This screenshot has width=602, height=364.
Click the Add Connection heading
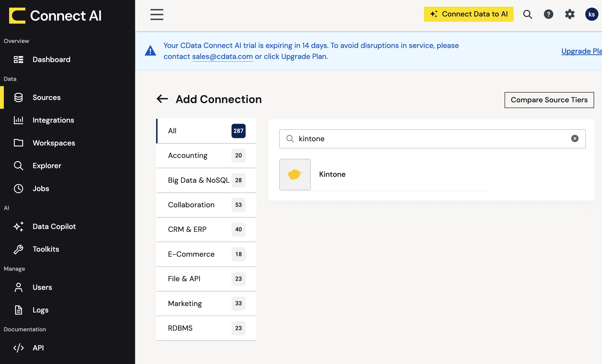point(218,99)
